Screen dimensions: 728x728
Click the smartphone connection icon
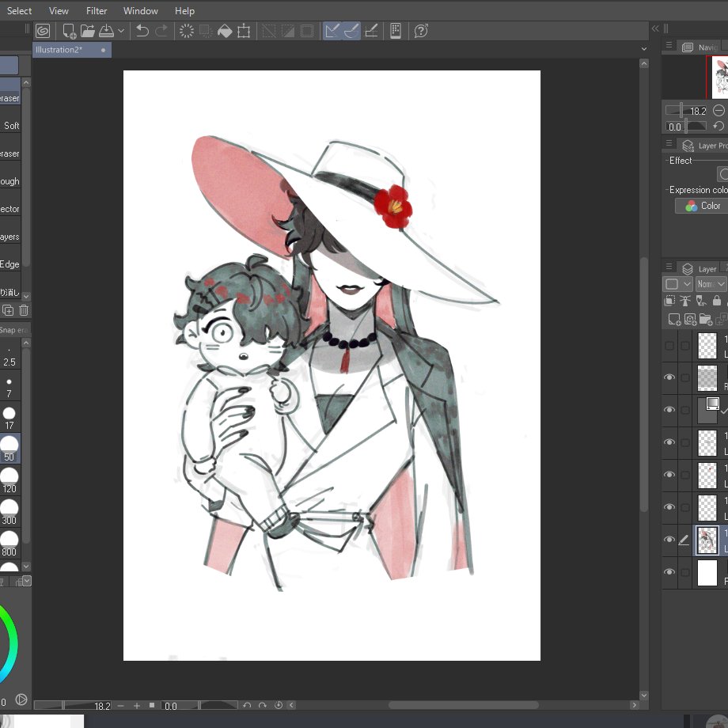click(396, 31)
